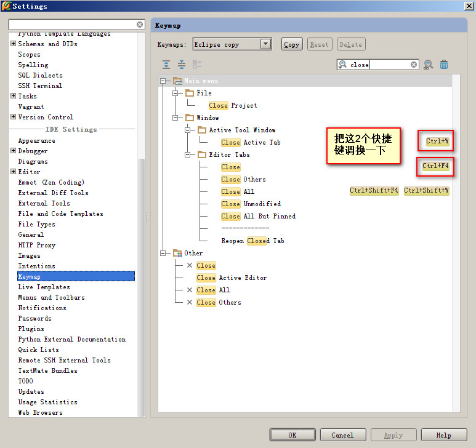Select Close Project action row
The height and width of the screenshot is (448, 476).
233,106
